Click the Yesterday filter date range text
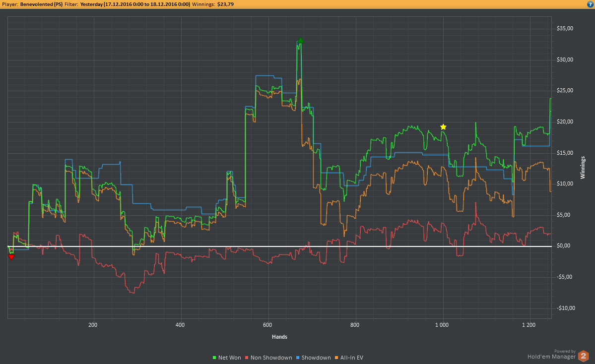595x364 pixels. tap(135, 4)
